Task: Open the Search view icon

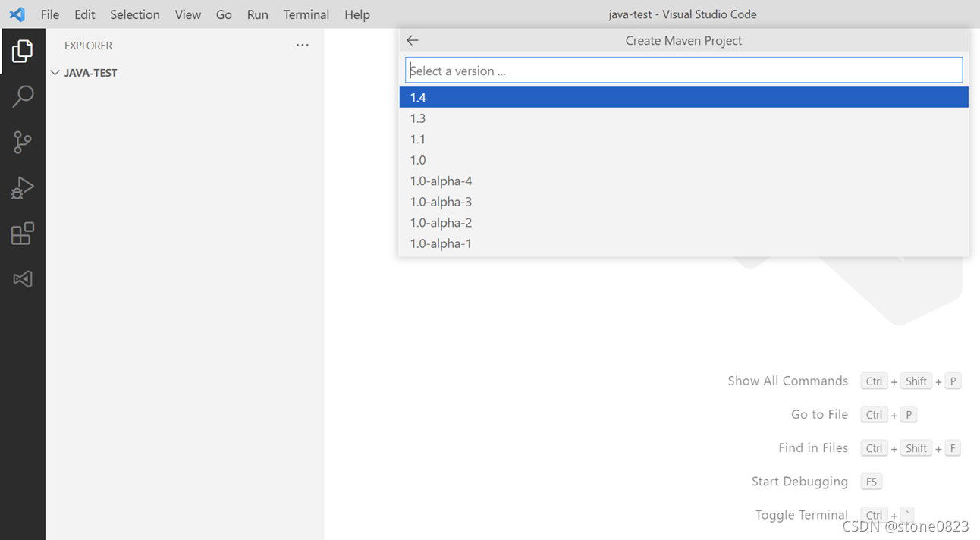Action: point(23,96)
